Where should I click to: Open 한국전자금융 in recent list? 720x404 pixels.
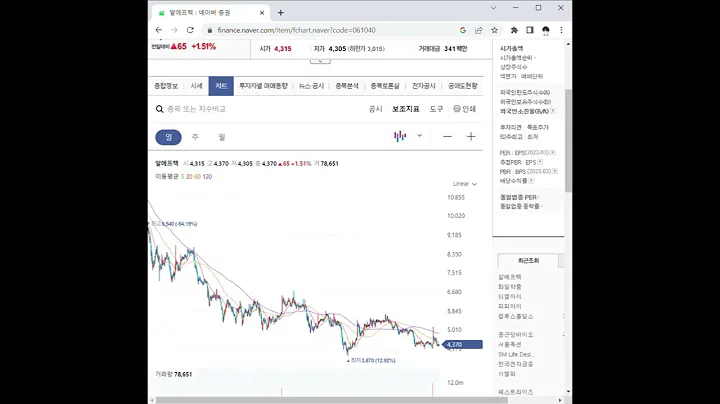point(516,364)
